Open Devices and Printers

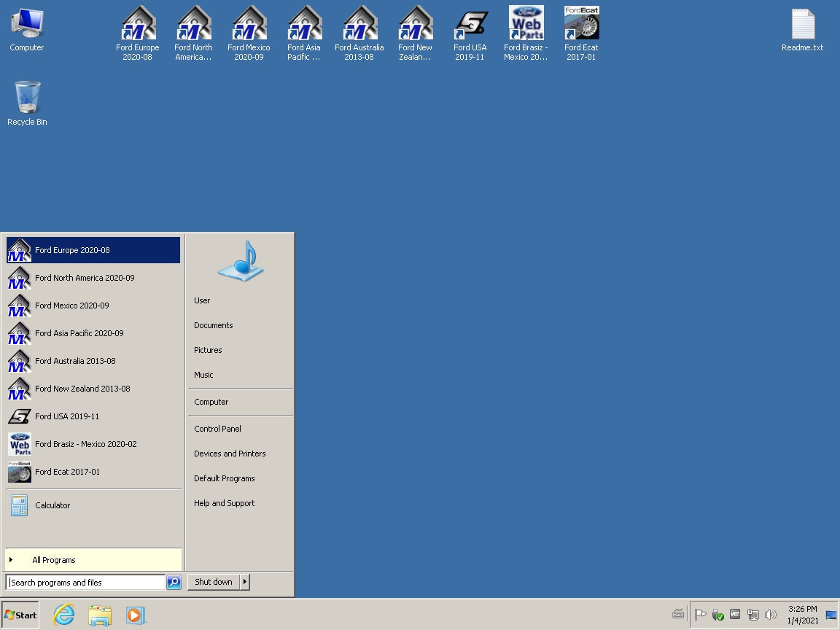[x=230, y=454]
